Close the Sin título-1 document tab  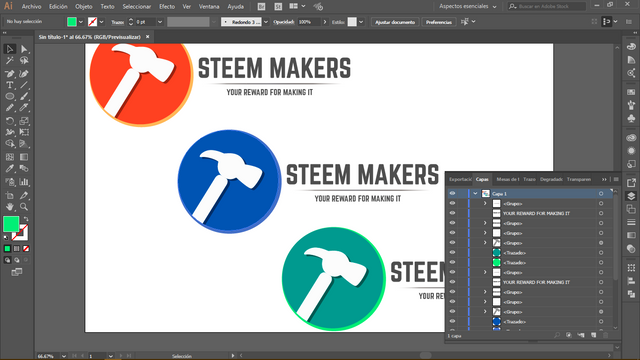(148, 37)
